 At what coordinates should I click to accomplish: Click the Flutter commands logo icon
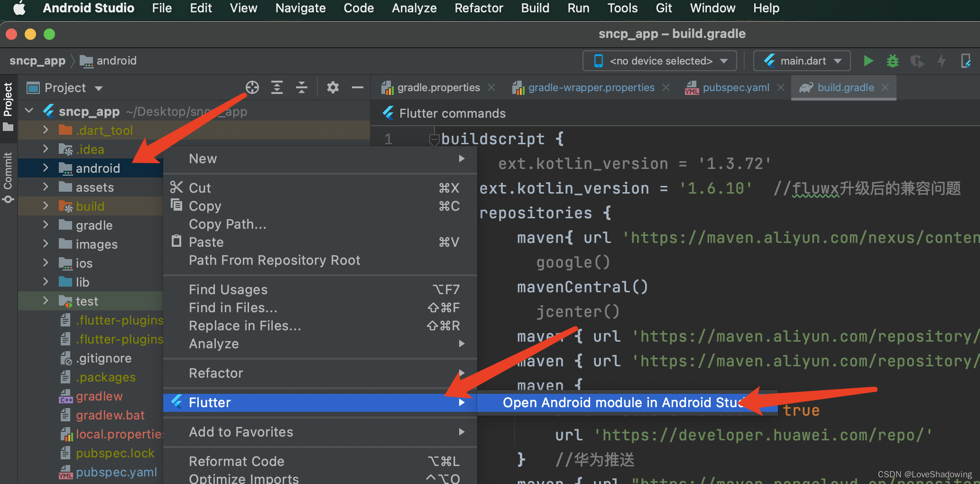pyautogui.click(x=388, y=113)
